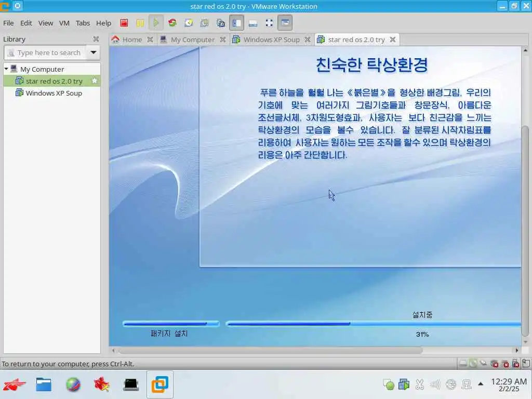
Task: Open the View menu
Action: point(46,23)
